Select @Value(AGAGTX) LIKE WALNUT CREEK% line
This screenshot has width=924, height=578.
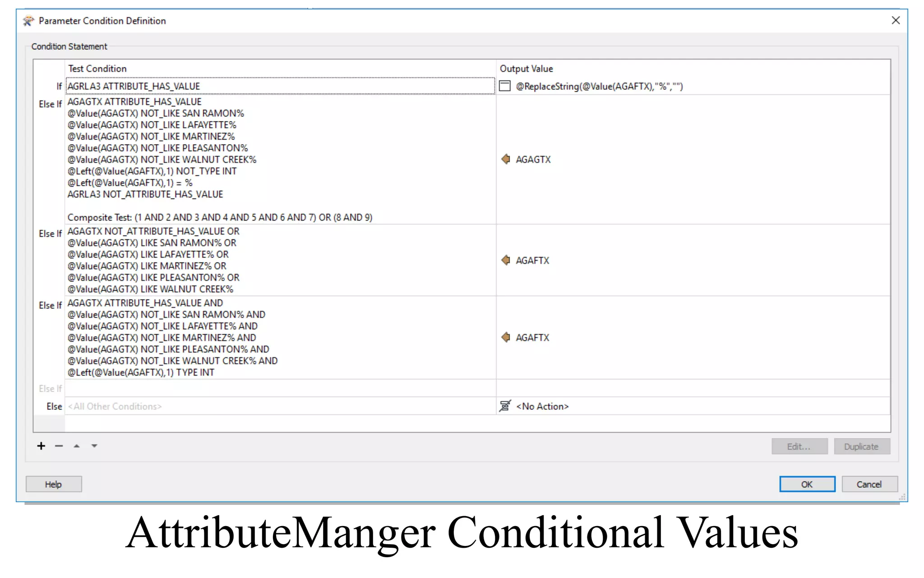click(x=150, y=289)
